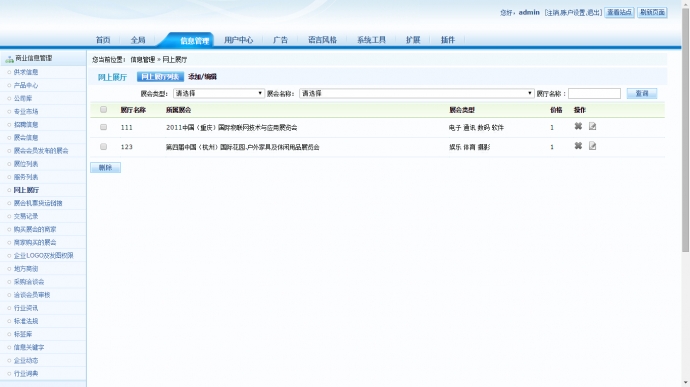This screenshot has width=690, height=387.
Task: Switch to the 网上展厅列表 tab
Action: (x=160, y=77)
